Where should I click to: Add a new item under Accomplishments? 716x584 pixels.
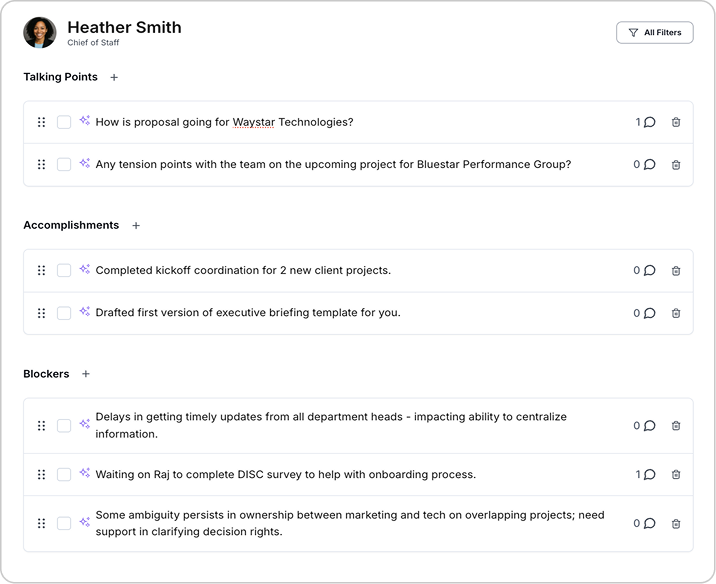136,226
